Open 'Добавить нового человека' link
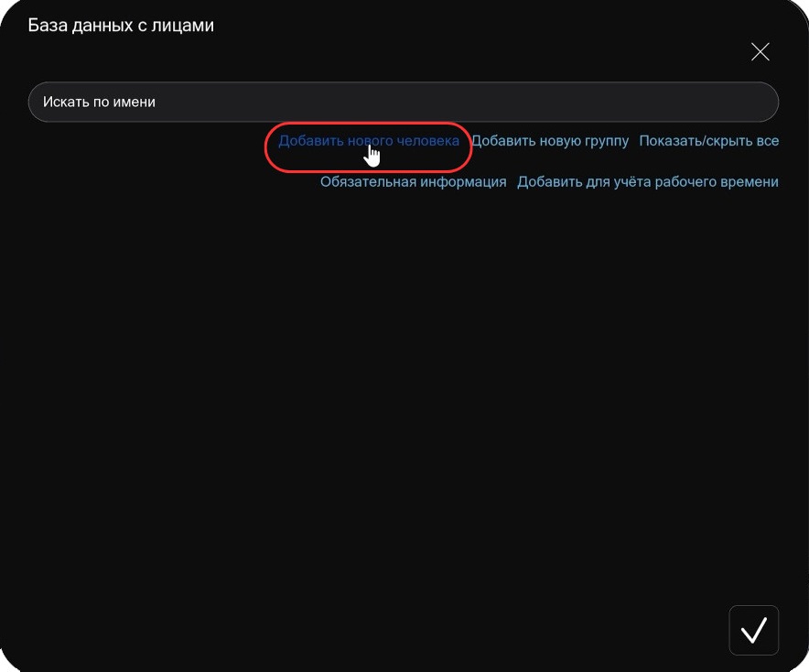The width and height of the screenshot is (809, 672). tap(369, 141)
